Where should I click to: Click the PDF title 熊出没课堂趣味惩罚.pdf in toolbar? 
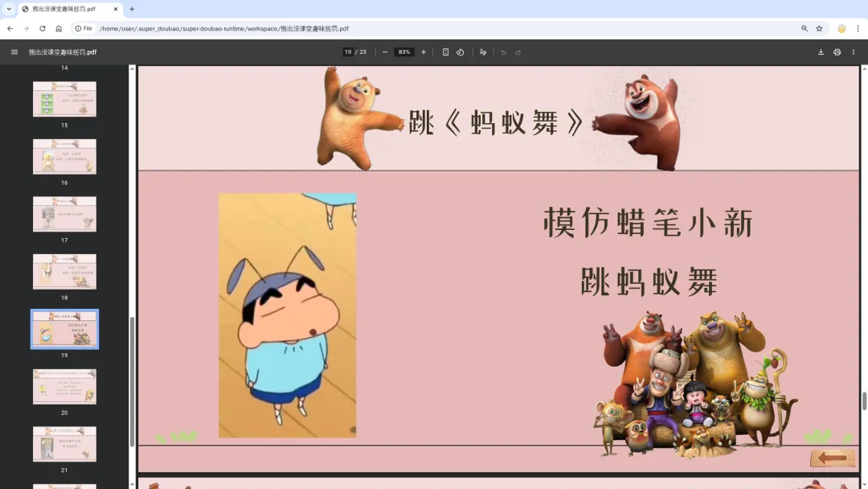[63, 52]
